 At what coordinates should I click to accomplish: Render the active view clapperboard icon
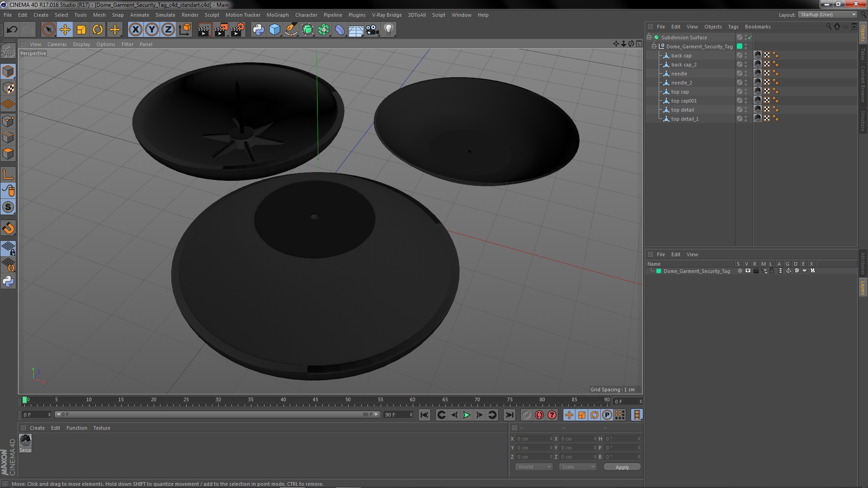coord(204,30)
